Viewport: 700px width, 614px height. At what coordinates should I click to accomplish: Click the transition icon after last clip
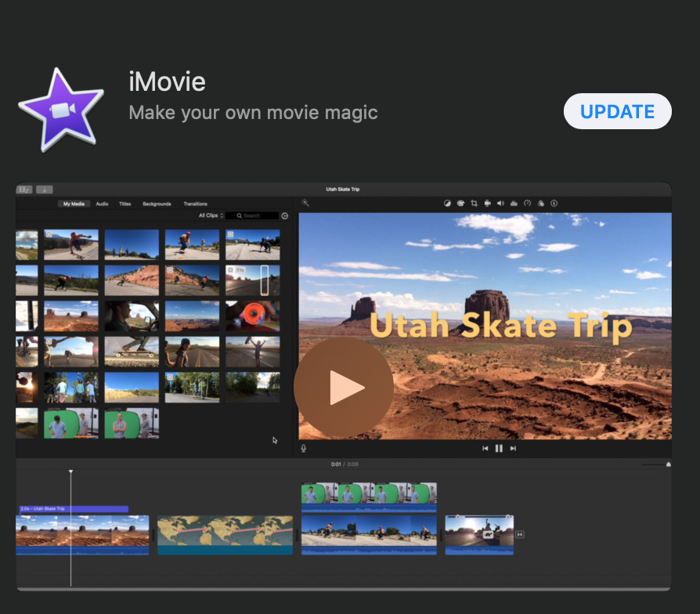(x=520, y=535)
